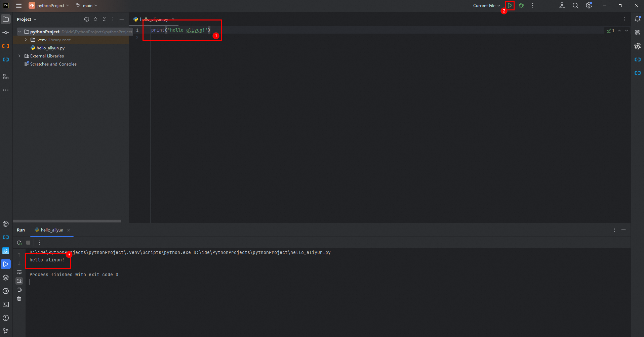Open the Git tool window icon
The image size is (644, 337).
pyautogui.click(x=6, y=331)
